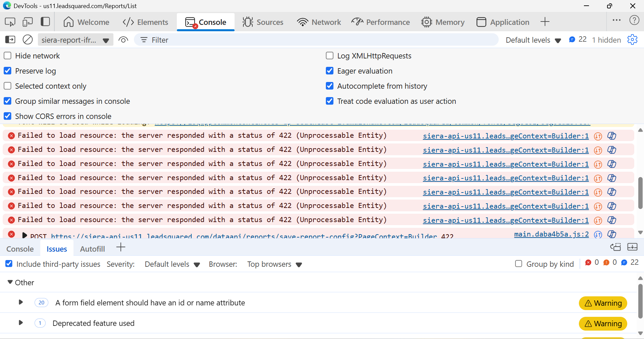Toggle device emulation icon
The height and width of the screenshot is (339, 644).
pyautogui.click(x=28, y=22)
